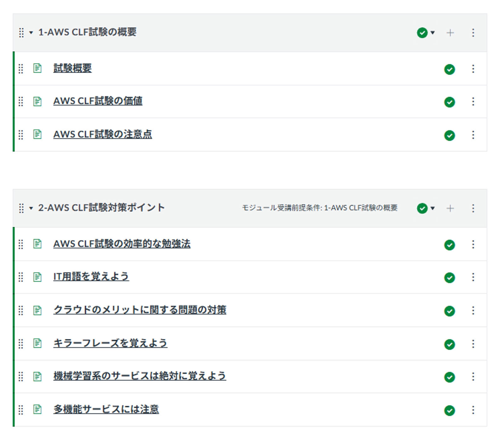Click the drag handle on module 2-AWS CLF試験対策ポイント
The image size is (504, 438).
click(21, 208)
